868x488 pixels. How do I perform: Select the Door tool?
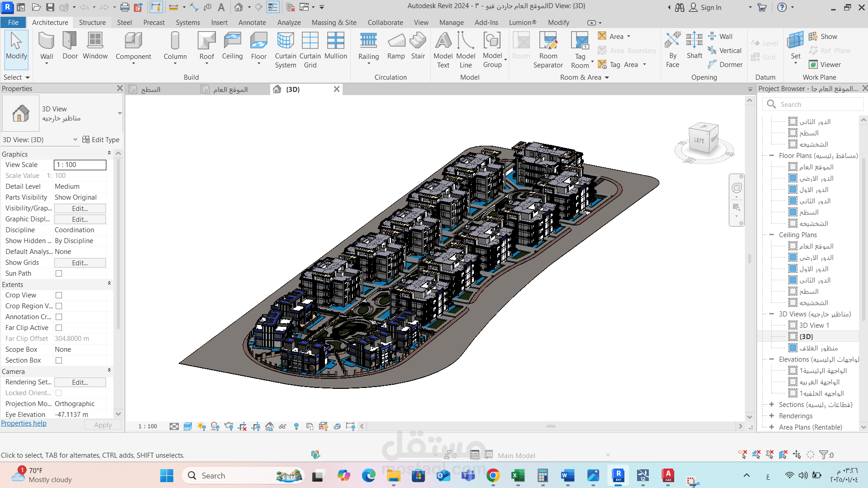point(70,46)
